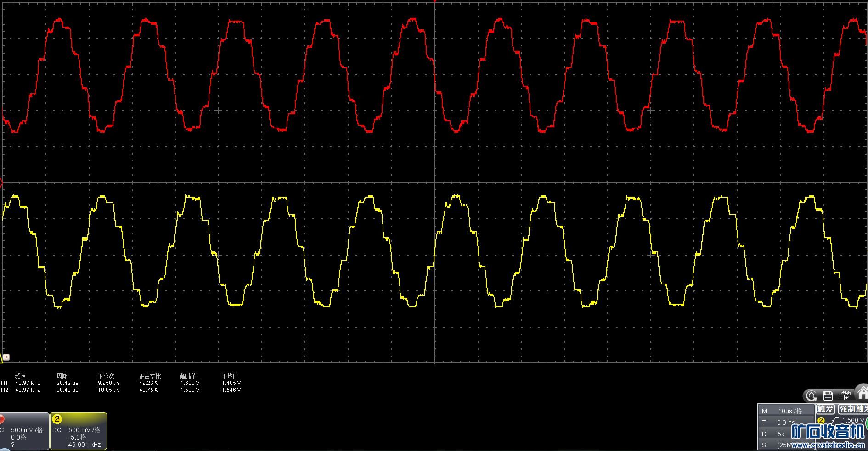
Task: Click the 正脉宽 measurement header
Action: click(106, 376)
